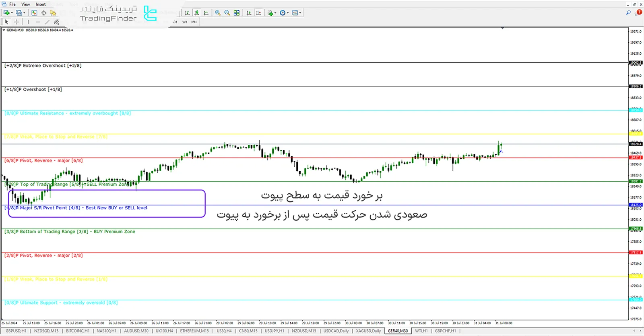Screen dimensions: 644x336
Task: Switch to the GBPCHF,H1 chart tab
Action: [445, 331]
